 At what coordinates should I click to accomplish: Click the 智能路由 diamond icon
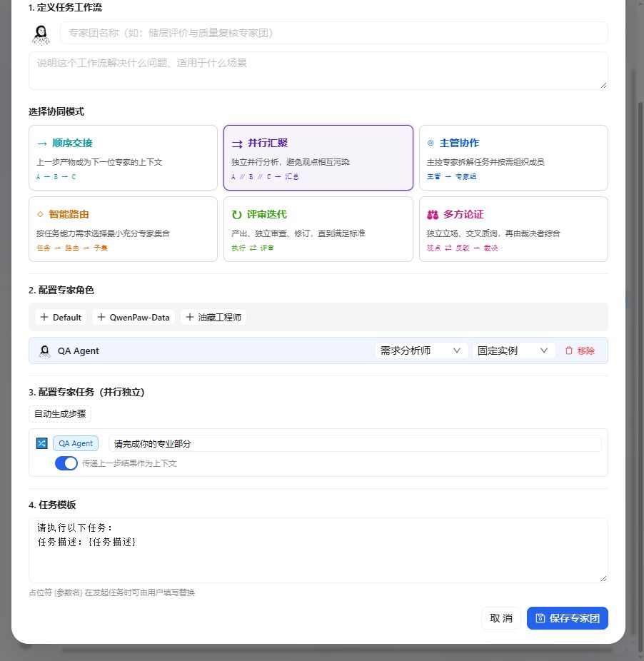(x=40, y=214)
